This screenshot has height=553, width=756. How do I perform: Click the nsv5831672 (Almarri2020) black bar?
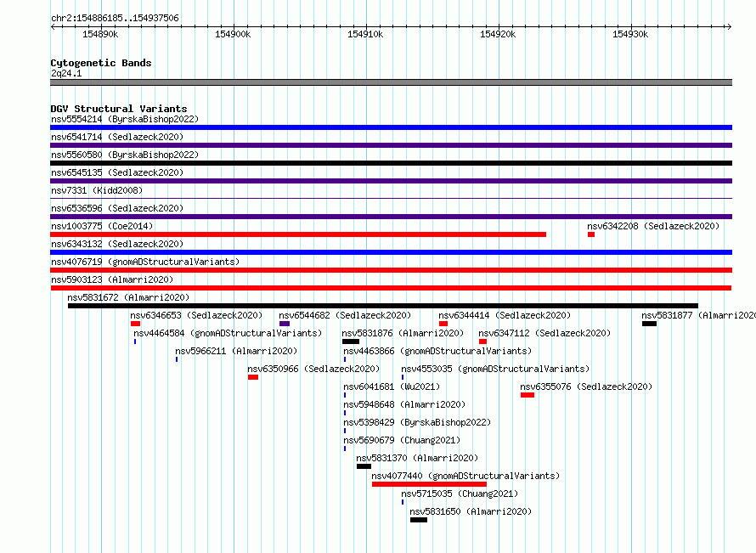[383, 306]
